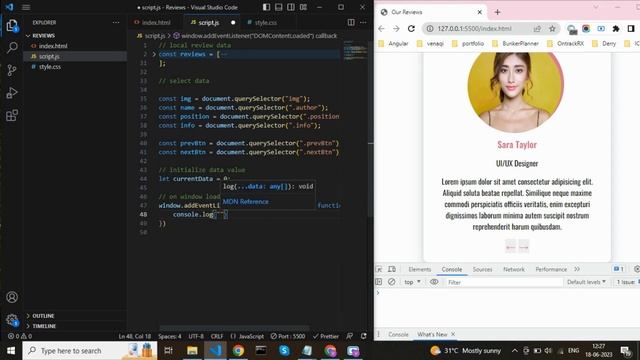Screen dimensions: 640x360
Task: Activate the DevTools inspect element picker
Action: 379,269
